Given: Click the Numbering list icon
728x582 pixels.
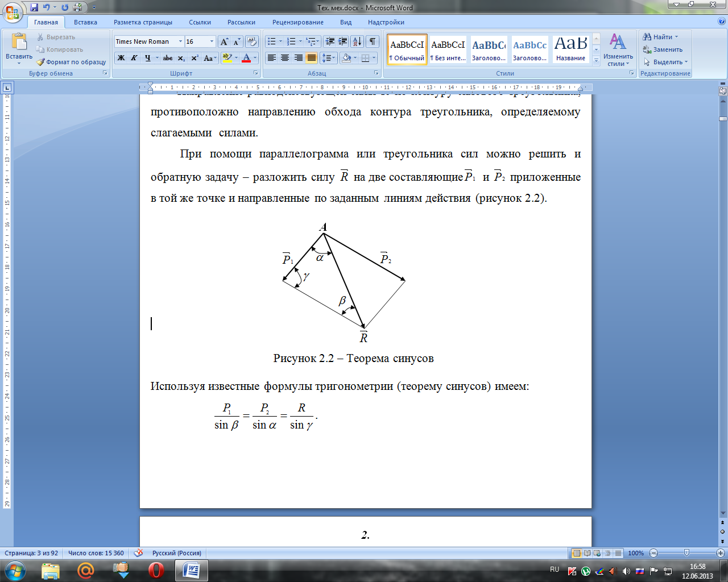Looking at the screenshot, I should 291,41.
